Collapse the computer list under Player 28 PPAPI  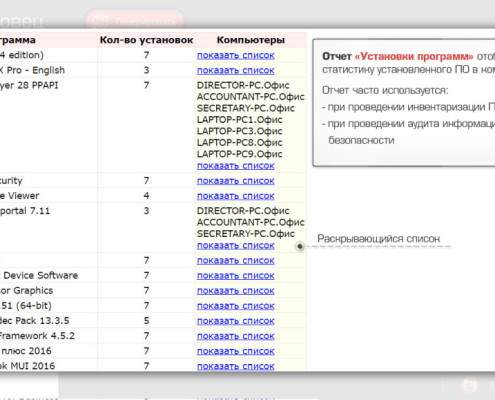pos(236,166)
